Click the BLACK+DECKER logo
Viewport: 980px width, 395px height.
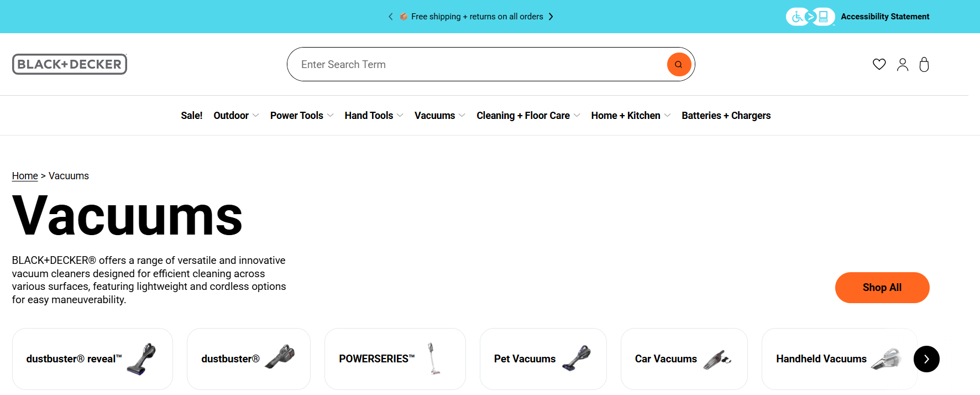click(x=70, y=64)
